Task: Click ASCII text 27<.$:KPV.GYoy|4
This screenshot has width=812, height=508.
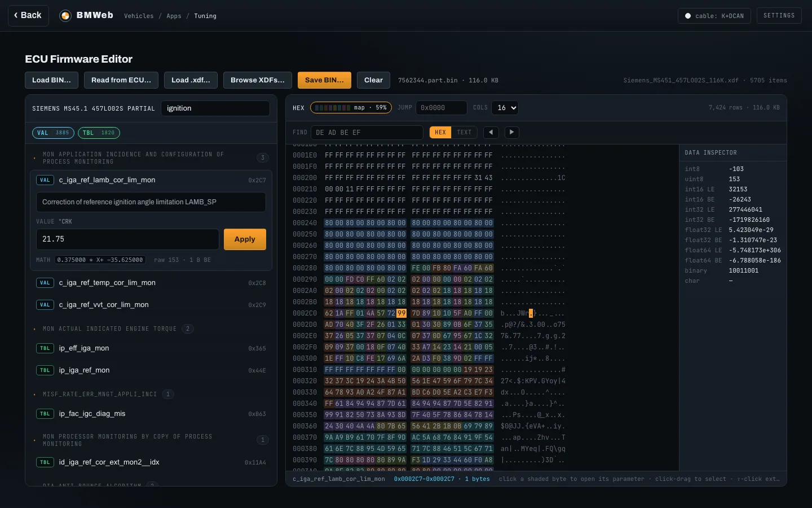Action: coord(533,381)
